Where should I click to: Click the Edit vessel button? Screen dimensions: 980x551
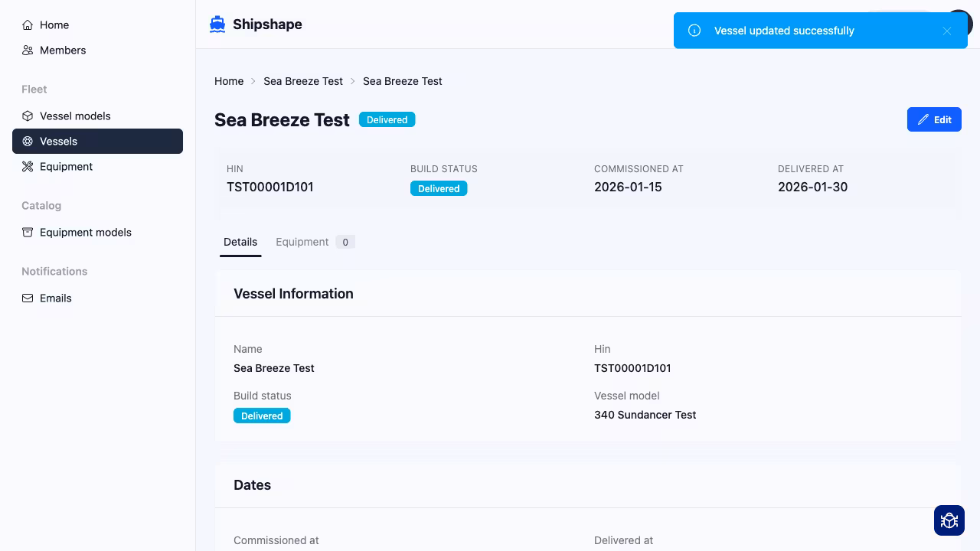pyautogui.click(x=934, y=119)
